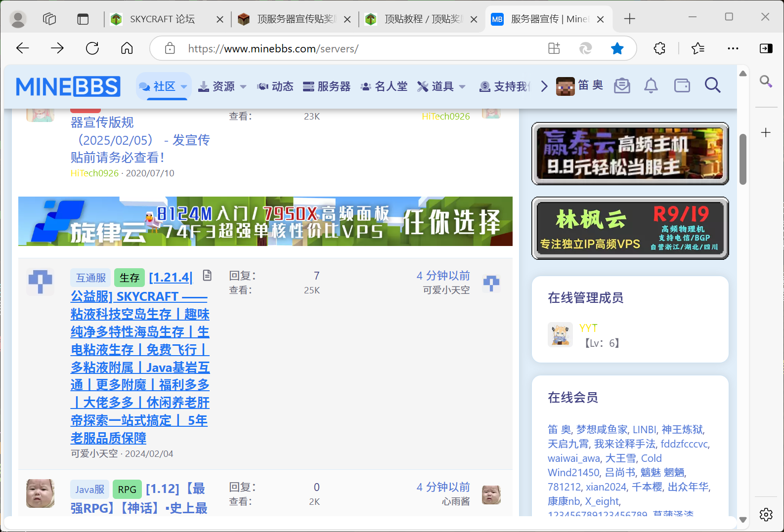Image resolution: width=784 pixels, height=532 pixels.
Task: Open the [1.12] 最强RPG thread
Action: pos(140,498)
